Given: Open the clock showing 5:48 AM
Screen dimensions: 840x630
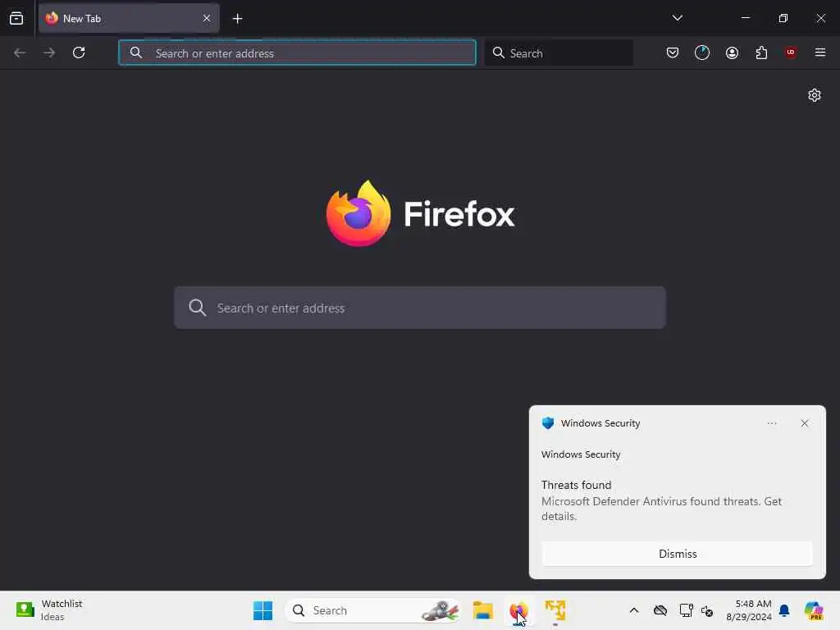Looking at the screenshot, I should click(x=749, y=610).
